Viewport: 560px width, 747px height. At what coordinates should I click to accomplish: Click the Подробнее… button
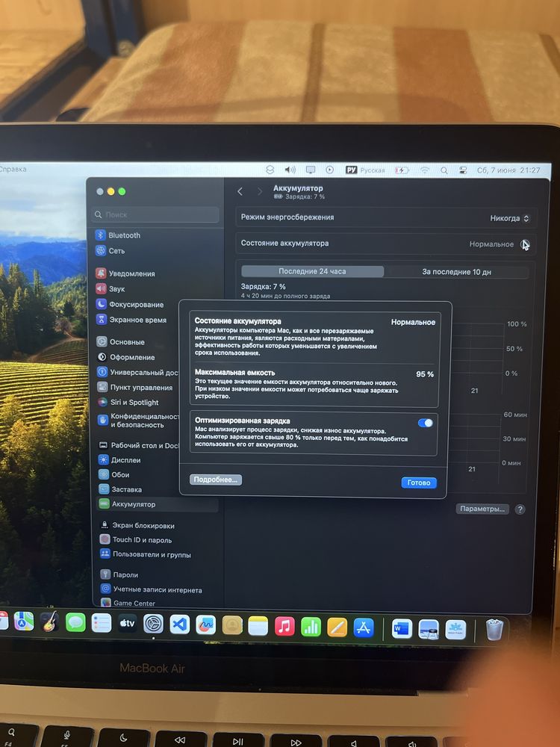tap(216, 480)
